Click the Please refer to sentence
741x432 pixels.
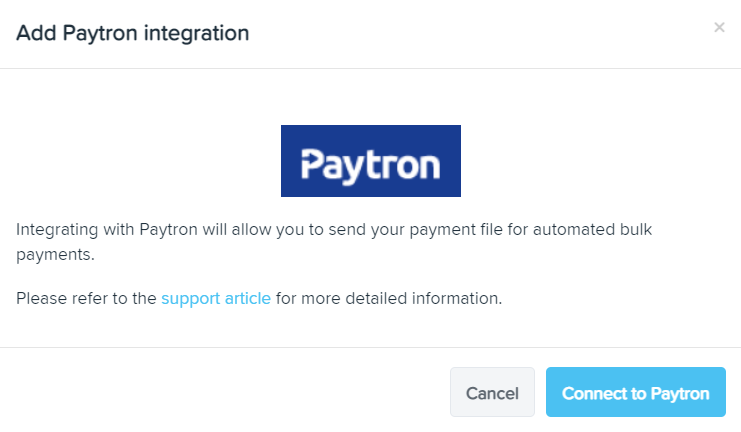pyautogui.click(x=259, y=298)
